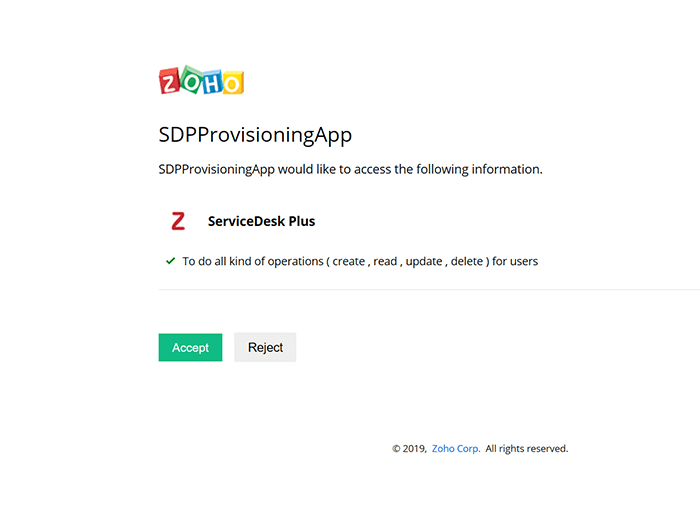Click the yellow O tile in Zoho logo
The width and height of the screenshot is (700, 510).
pyautogui.click(x=232, y=82)
